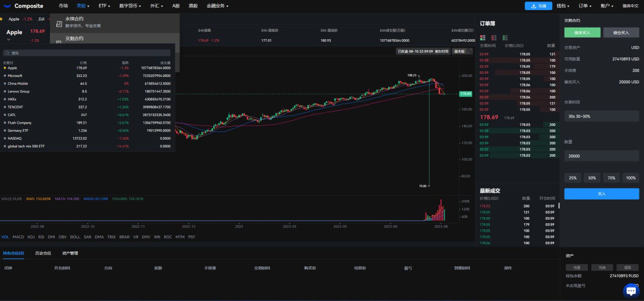The image size is (644, 301).
Task: Switch to the 历史仓位 tab
Action: pos(43,253)
